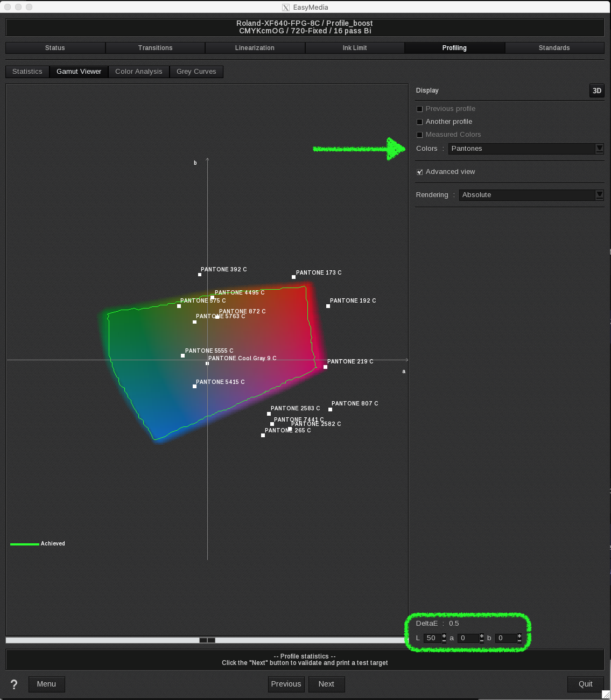Select the PANTONE 392 C marker
Screen dimensions: 611x700
199,274
